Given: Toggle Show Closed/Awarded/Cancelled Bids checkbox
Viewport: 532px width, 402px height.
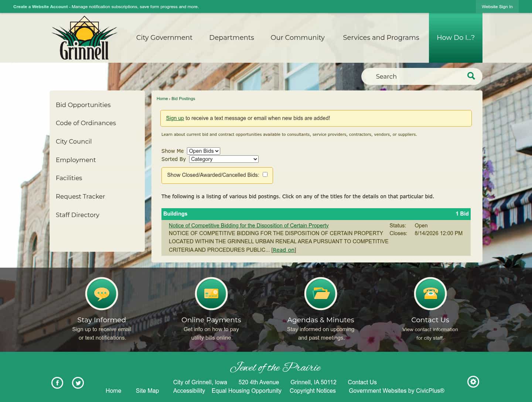Looking at the screenshot, I should 265,175.
